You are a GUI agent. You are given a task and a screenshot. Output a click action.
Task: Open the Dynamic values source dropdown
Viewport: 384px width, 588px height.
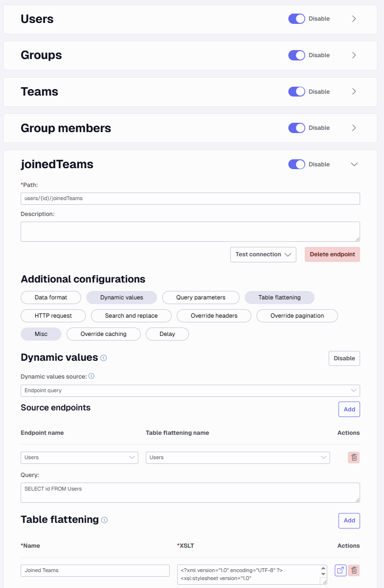(190, 391)
